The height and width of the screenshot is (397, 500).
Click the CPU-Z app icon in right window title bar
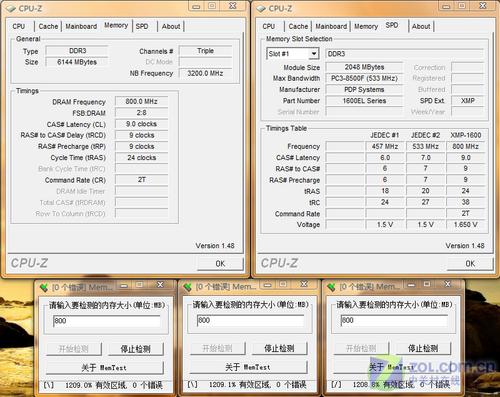[x=261, y=8]
